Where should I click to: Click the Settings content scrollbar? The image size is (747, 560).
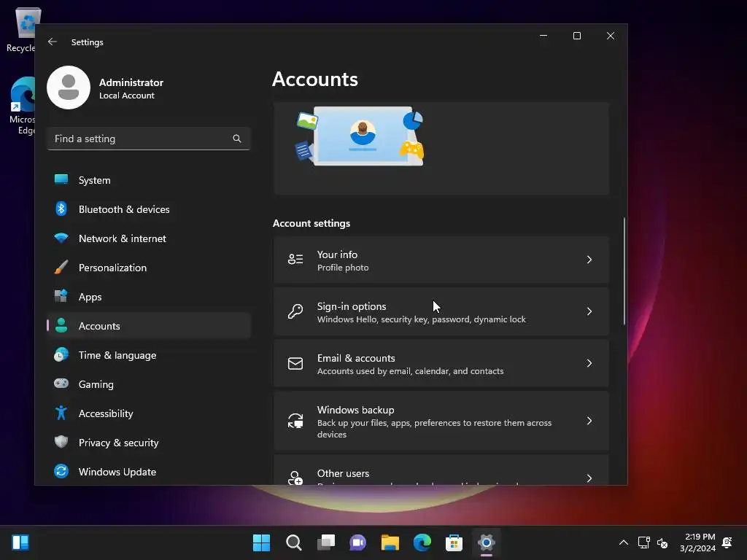click(x=624, y=271)
